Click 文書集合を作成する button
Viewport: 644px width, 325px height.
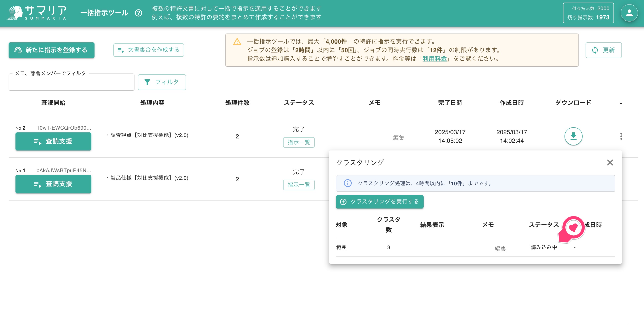[149, 50]
